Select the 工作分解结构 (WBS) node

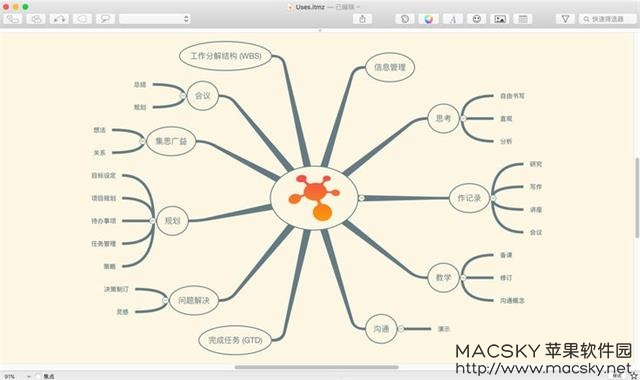coord(226,56)
